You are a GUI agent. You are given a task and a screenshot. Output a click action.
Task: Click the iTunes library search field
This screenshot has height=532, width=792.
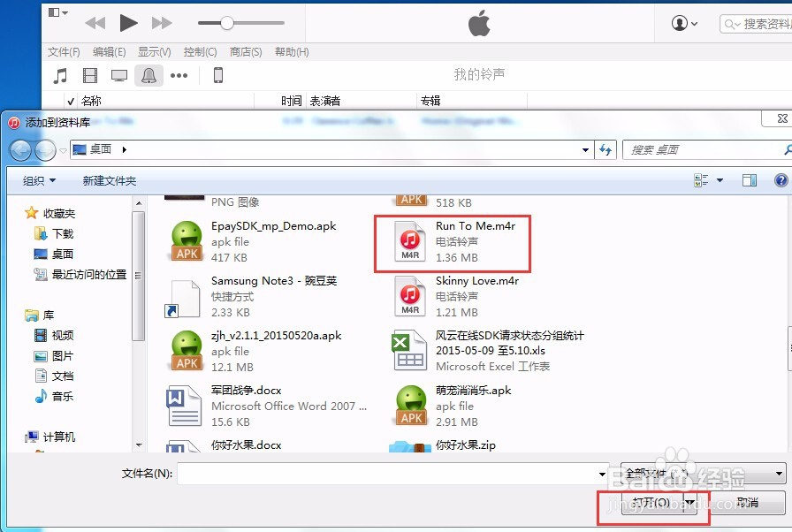click(756, 24)
